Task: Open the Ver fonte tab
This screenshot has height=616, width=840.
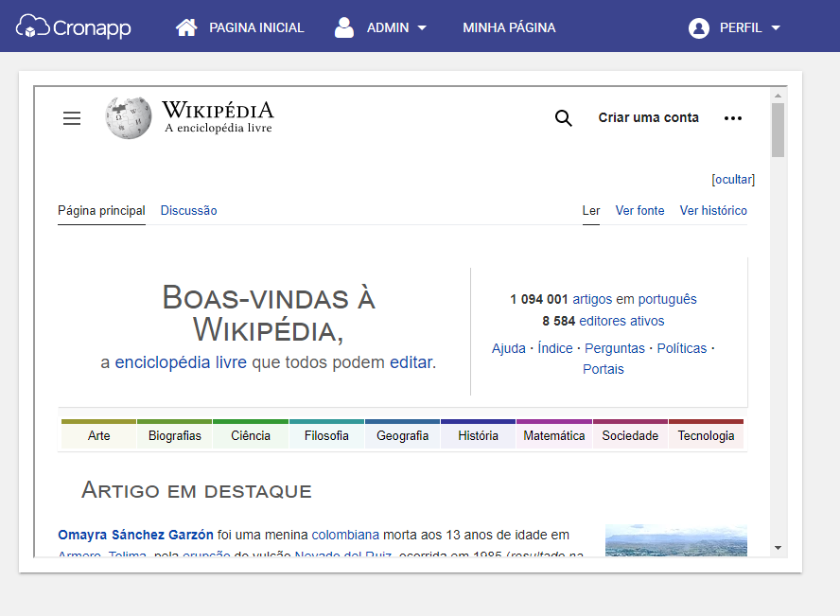Action: coord(639,210)
